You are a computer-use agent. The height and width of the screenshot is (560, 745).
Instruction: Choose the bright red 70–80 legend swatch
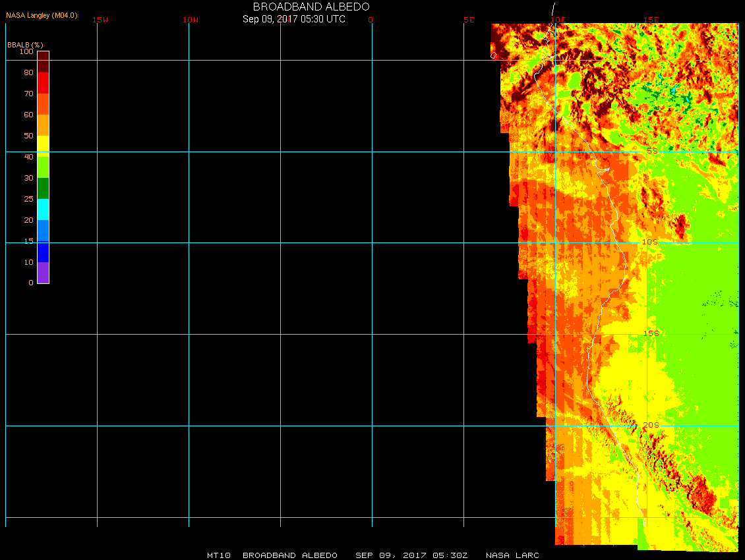point(43,83)
